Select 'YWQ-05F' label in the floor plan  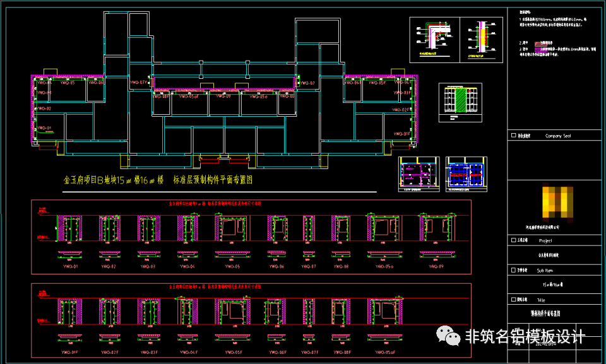[x=377, y=83]
